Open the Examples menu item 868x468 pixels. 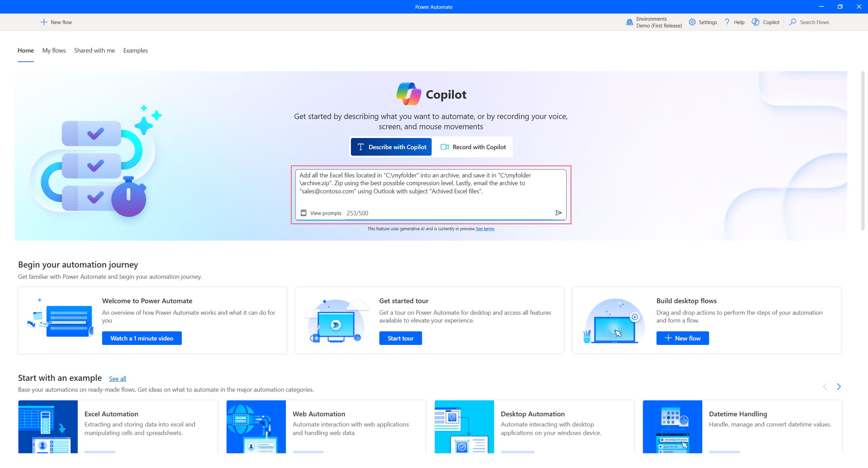135,50
